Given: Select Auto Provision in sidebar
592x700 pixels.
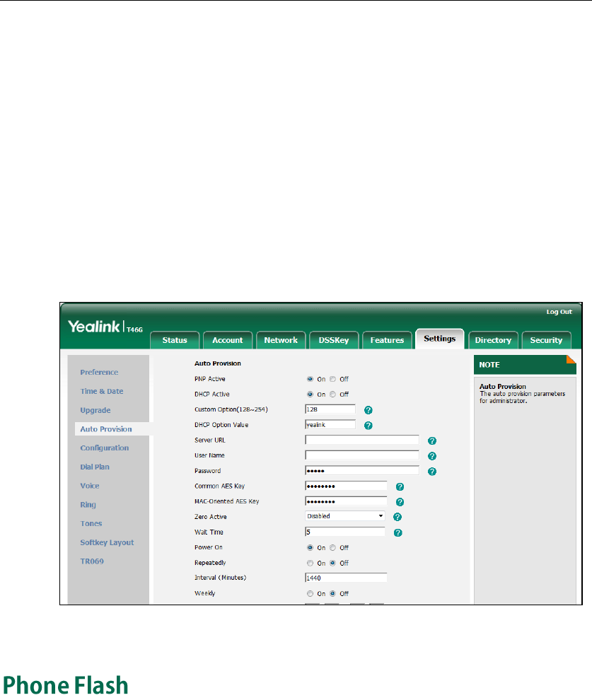Looking at the screenshot, I should pyautogui.click(x=106, y=429).
